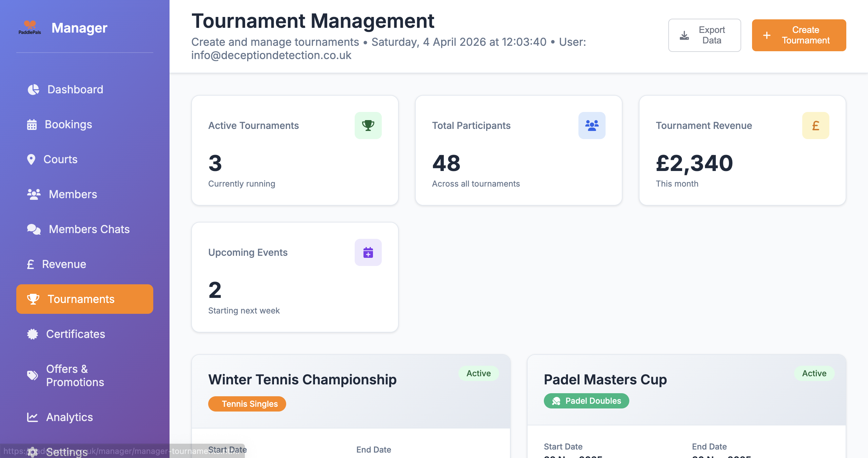Click the Bookings calendar icon
868x458 pixels.
pyautogui.click(x=32, y=125)
